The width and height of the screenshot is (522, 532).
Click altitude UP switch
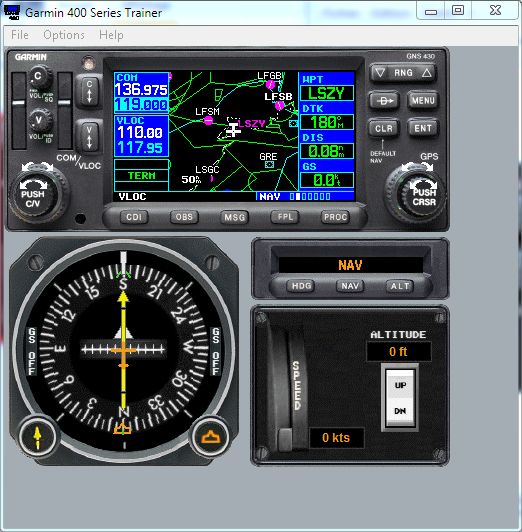pos(400,385)
